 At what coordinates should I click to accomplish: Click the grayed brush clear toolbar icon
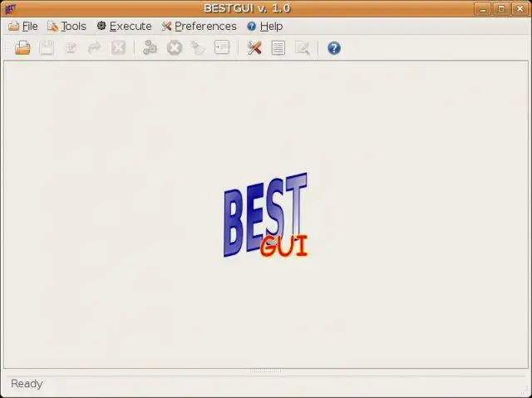[x=198, y=48]
